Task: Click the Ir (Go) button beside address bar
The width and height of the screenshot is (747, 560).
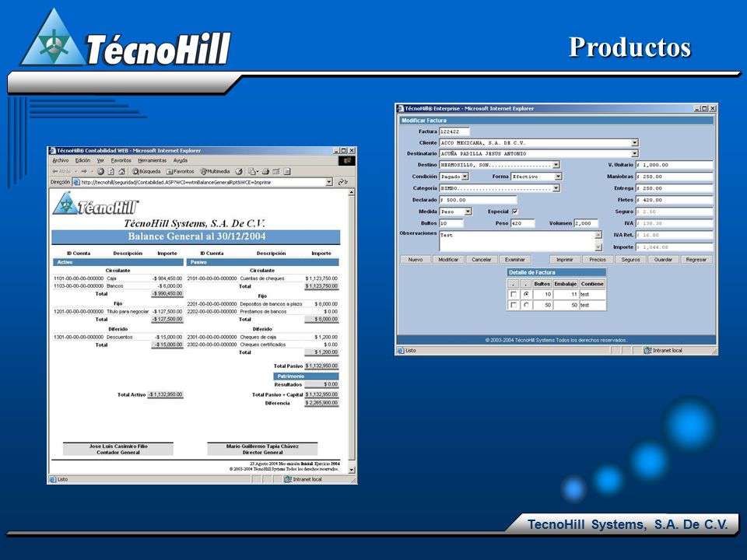Action: 343,182
